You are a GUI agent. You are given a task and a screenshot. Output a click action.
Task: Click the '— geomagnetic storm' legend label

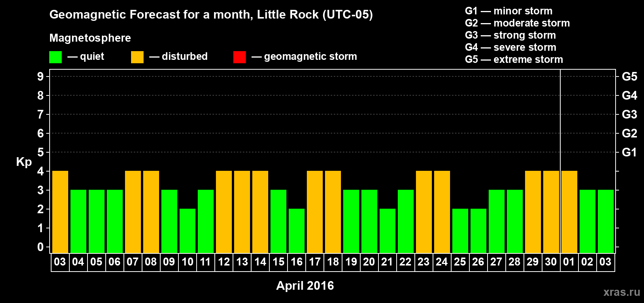coord(304,57)
